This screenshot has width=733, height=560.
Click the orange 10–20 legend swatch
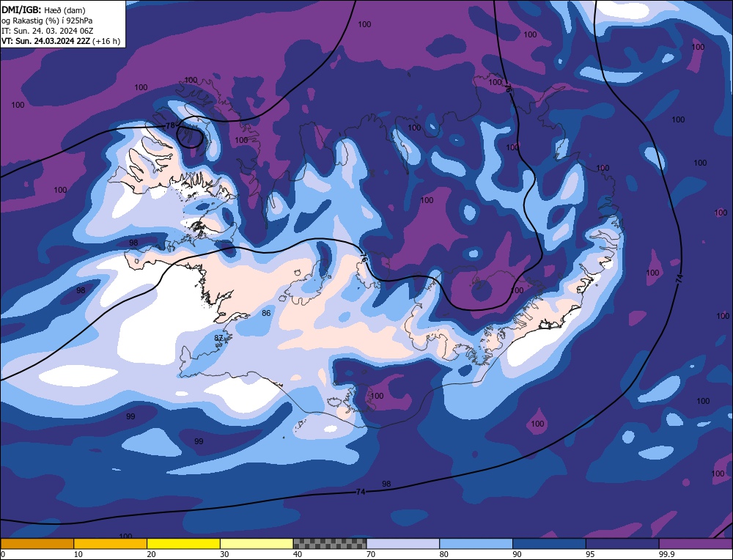111,544
